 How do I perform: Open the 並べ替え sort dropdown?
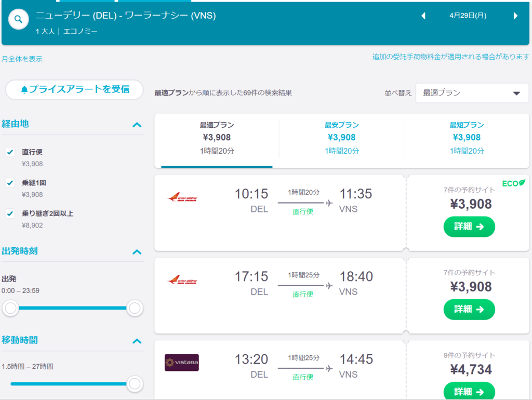tap(472, 92)
